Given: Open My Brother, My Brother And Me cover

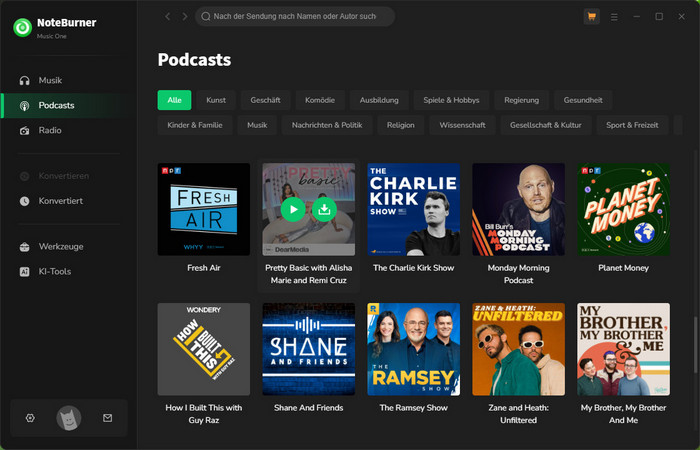Looking at the screenshot, I should 623,349.
